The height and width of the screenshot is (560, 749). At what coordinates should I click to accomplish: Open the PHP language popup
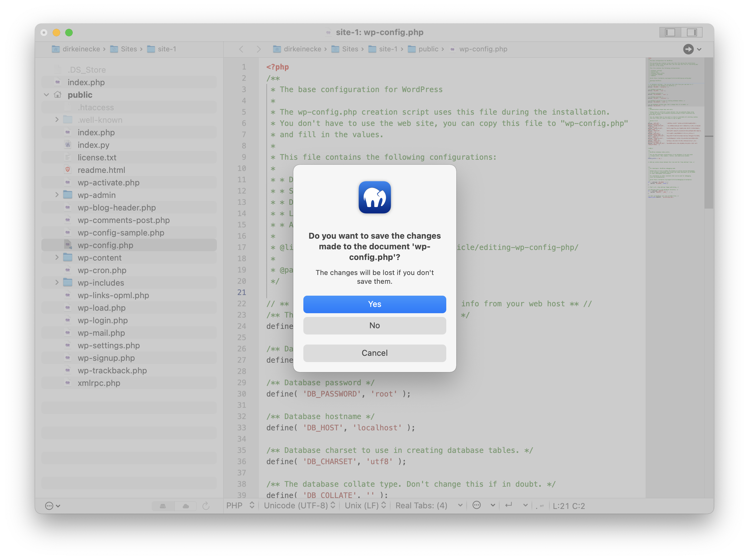click(240, 506)
